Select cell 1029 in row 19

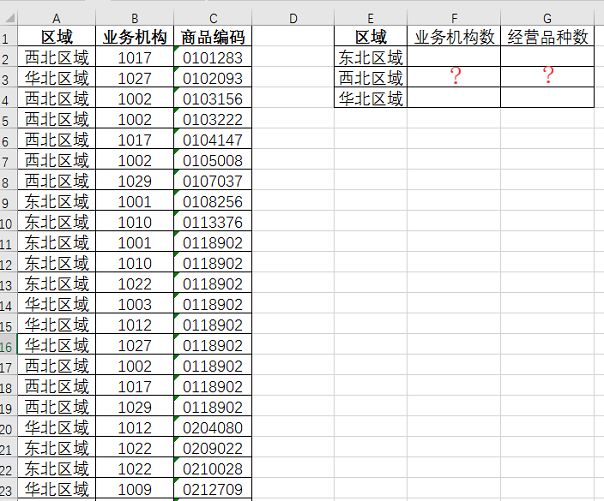(x=134, y=407)
